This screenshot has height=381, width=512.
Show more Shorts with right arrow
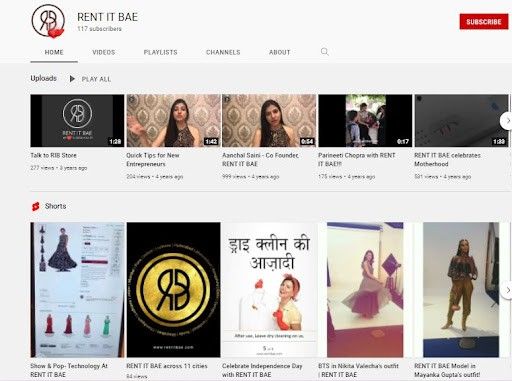tap(507, 290)
